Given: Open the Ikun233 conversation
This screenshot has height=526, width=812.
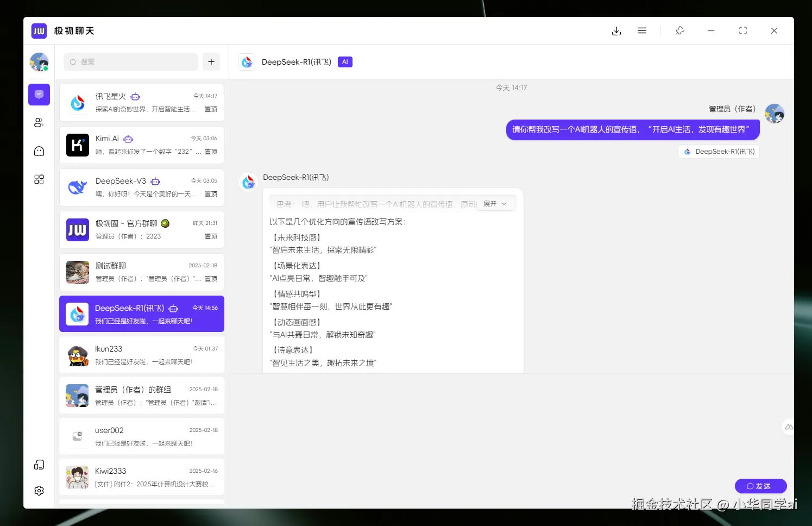Looking at the screenshot, I should point(142,355).
